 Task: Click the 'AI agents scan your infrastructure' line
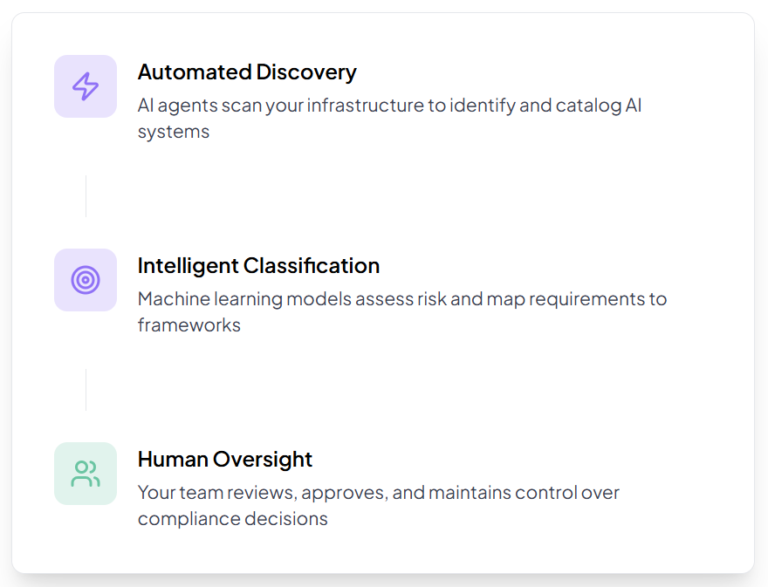coord(389,105)
